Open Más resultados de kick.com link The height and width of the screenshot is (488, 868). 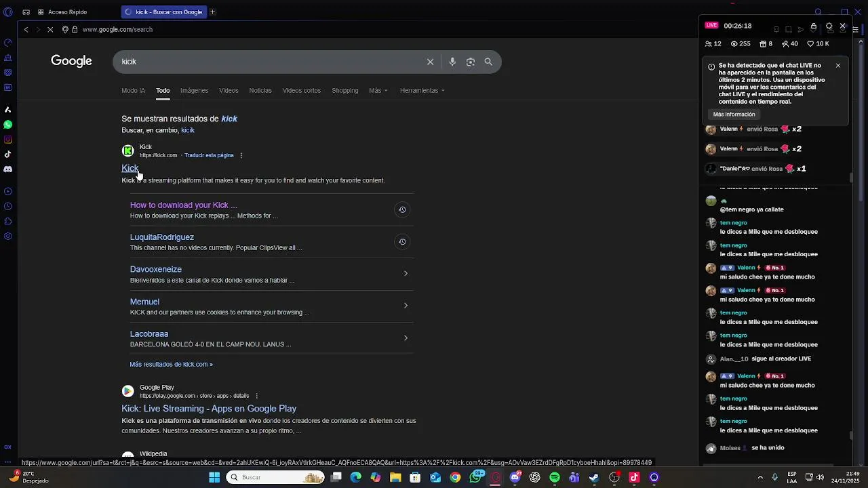pyautogui.click(x=171, y=365)
